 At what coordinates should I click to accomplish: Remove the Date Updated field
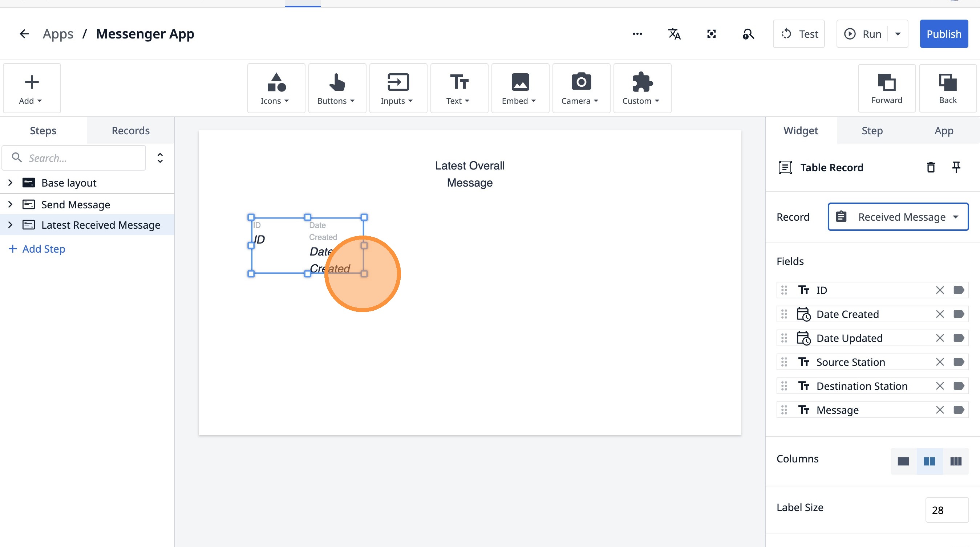point(940,338)
